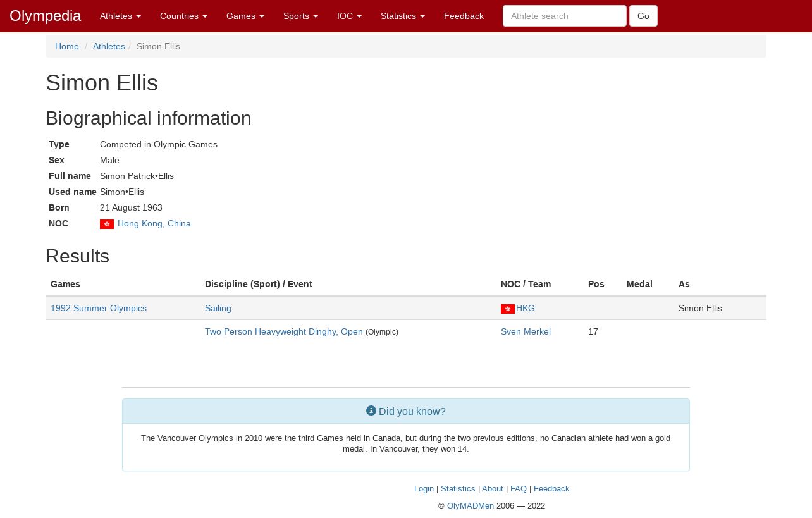Open the Athletes dropdown menu
Viewport: 812px width, 518px height.
120,16
